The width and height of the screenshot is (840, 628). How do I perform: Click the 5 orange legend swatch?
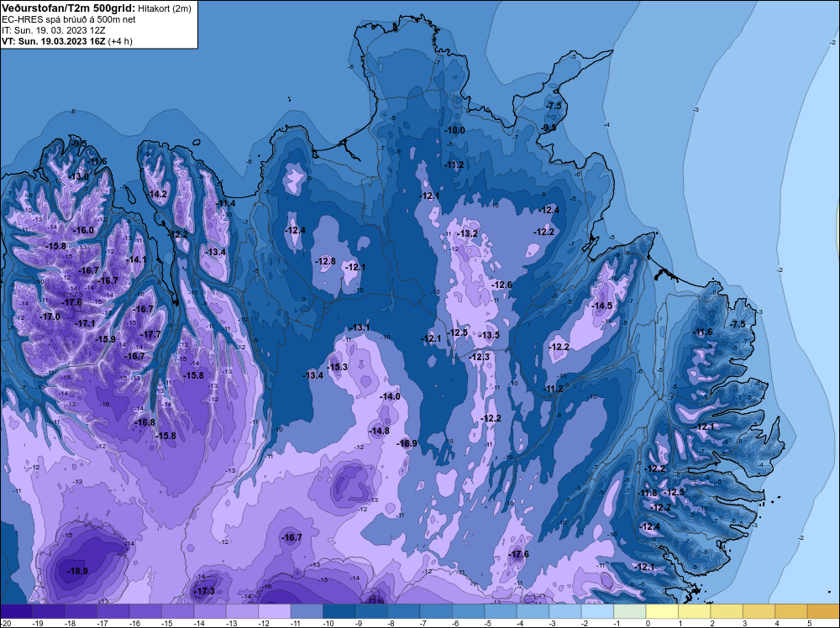click(823, 611)
